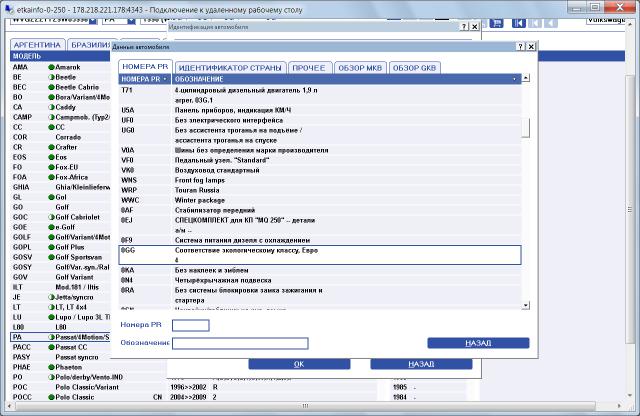Close the 'Данные автомобиля' dialog with its X
Image resolution: width=640 pixels, height=416 pixels.
pyautogui.click(x=531, y=47)
